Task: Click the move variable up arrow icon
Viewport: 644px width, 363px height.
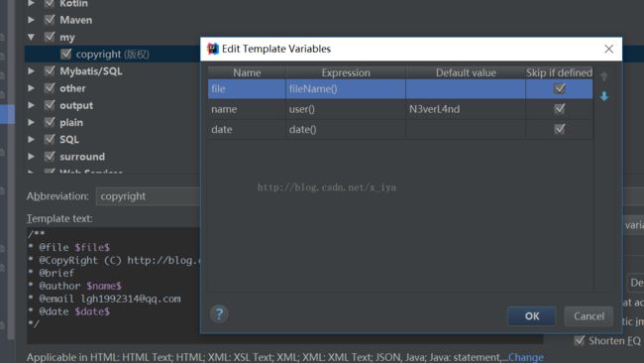Action: tap(604, 76)
